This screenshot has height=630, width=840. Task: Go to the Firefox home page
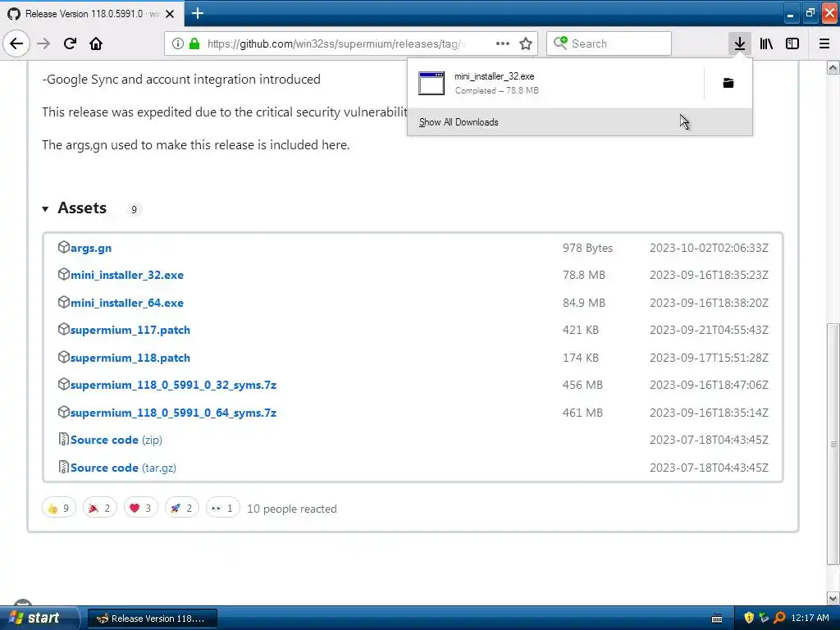coord(96,43)
